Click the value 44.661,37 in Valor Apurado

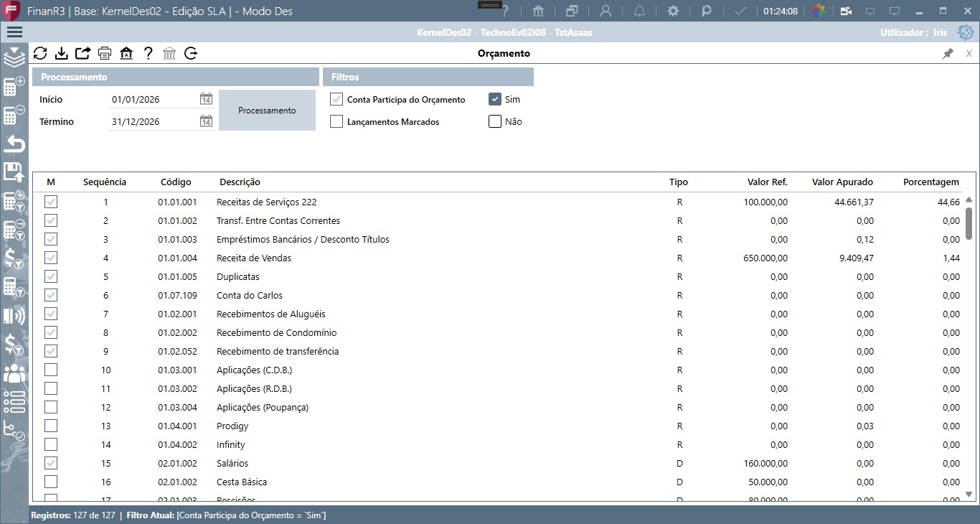[854, 202]
